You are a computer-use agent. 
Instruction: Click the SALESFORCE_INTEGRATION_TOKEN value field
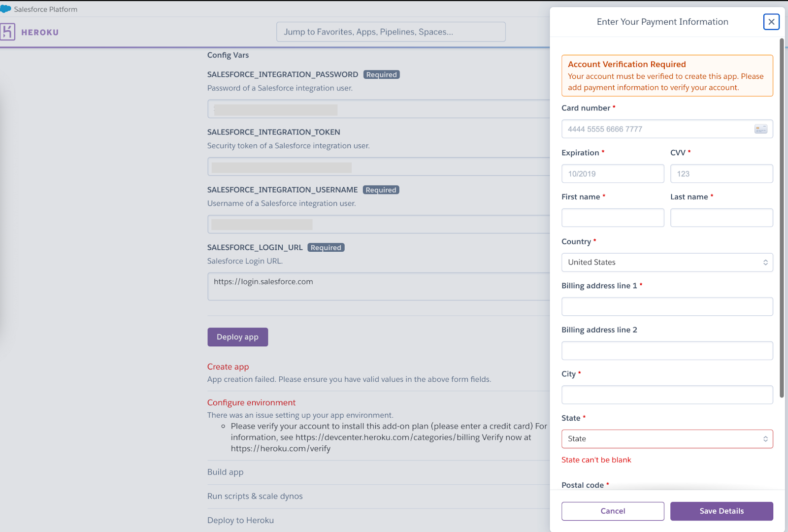pyautogui.click(x=378, y=166)
